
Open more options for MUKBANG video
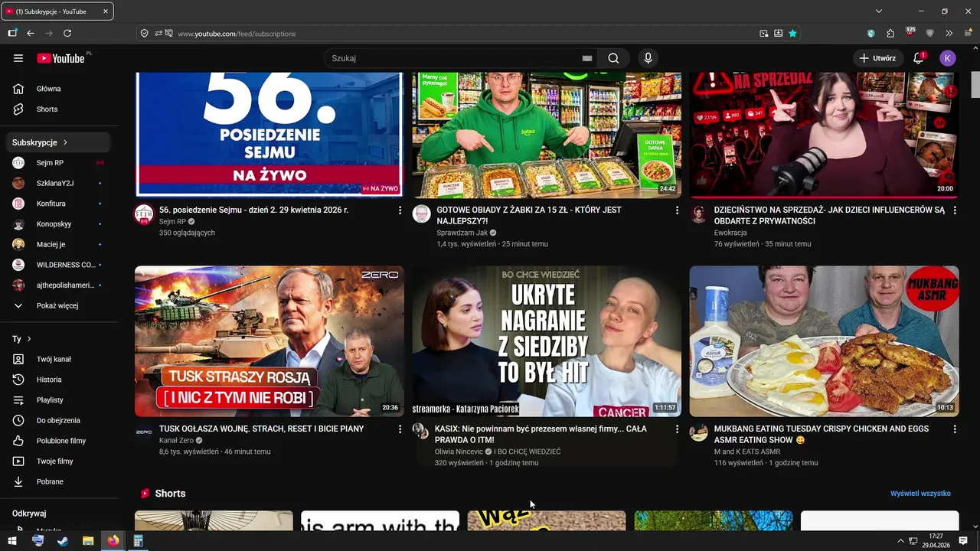pos(954,429)
